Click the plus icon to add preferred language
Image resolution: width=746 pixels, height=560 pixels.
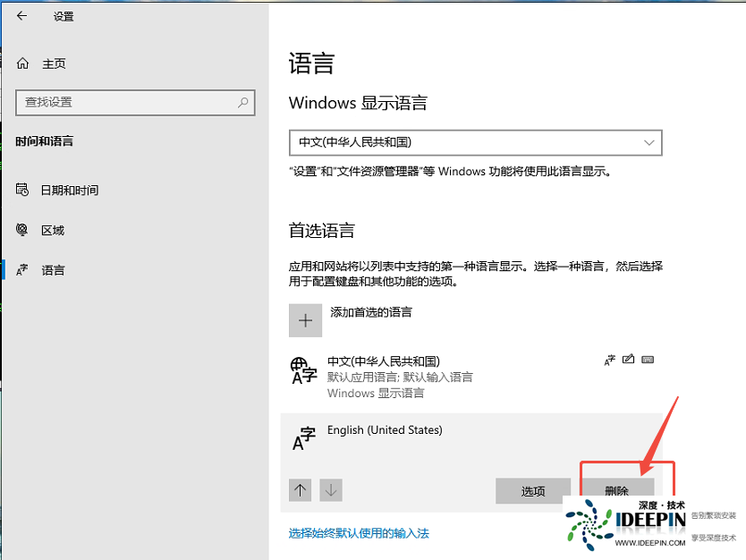click(x=306, y=320)
